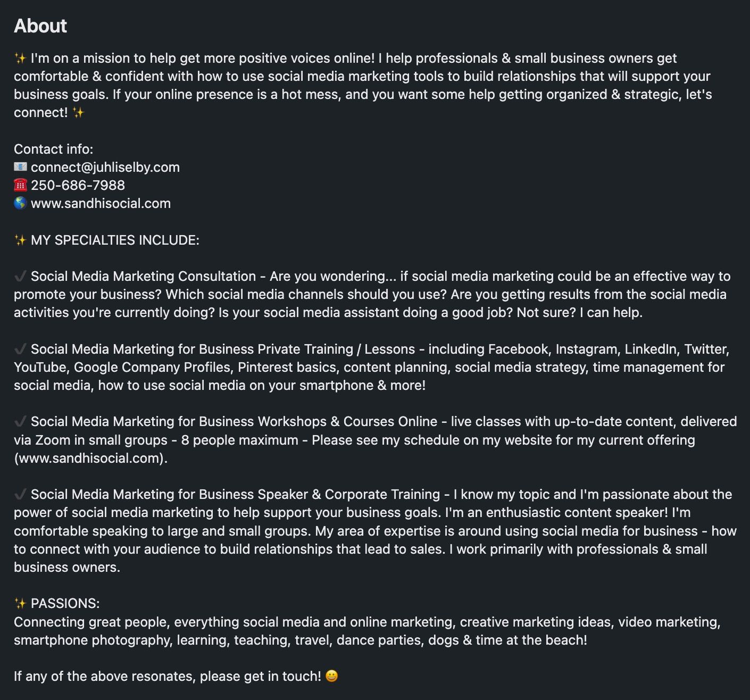
Task: Click the phone number 250-686-7988
Action: pyautogui.click(x=78, y=185)
